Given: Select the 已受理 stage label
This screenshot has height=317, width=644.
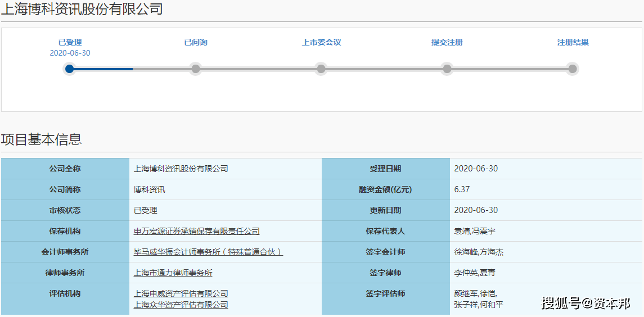Looking at the screenshot, I should [70, 42].
